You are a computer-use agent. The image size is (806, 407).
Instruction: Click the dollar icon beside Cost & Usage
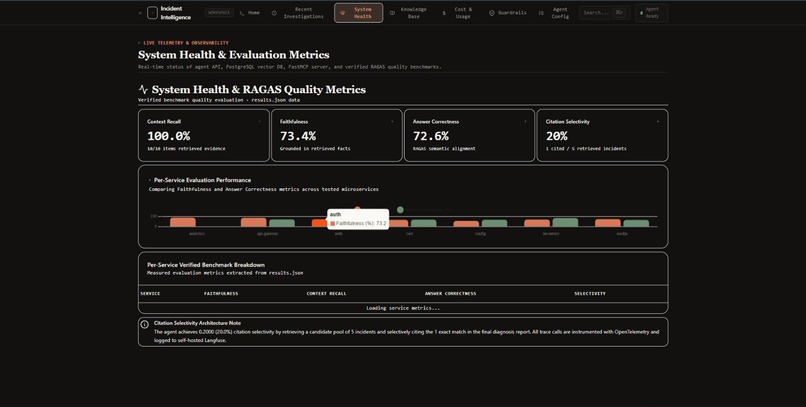point(444,13)
